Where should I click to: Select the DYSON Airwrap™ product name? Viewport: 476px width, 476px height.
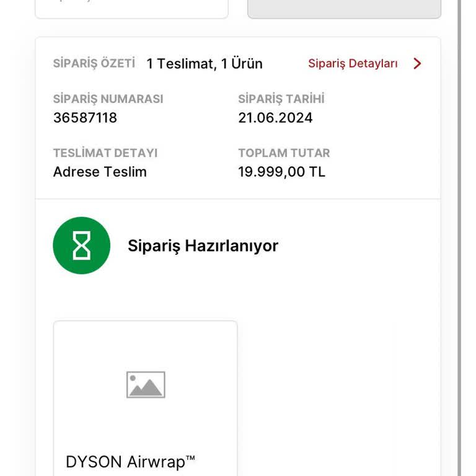point(131,462)
